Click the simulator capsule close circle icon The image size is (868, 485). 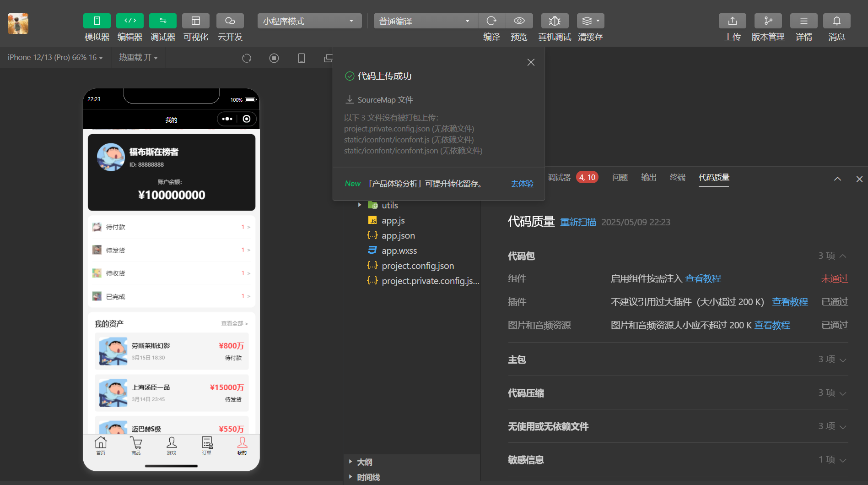tap(247, 119)
